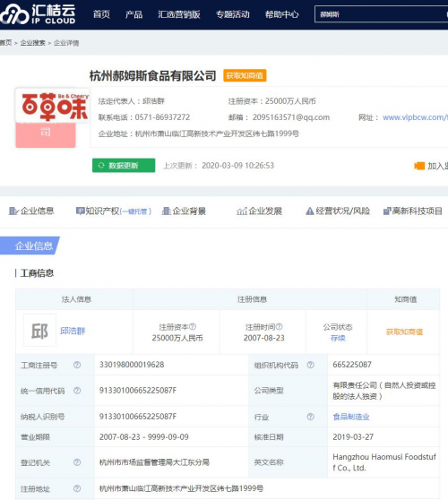Click help icon next to 登记机关

point(77,462)
